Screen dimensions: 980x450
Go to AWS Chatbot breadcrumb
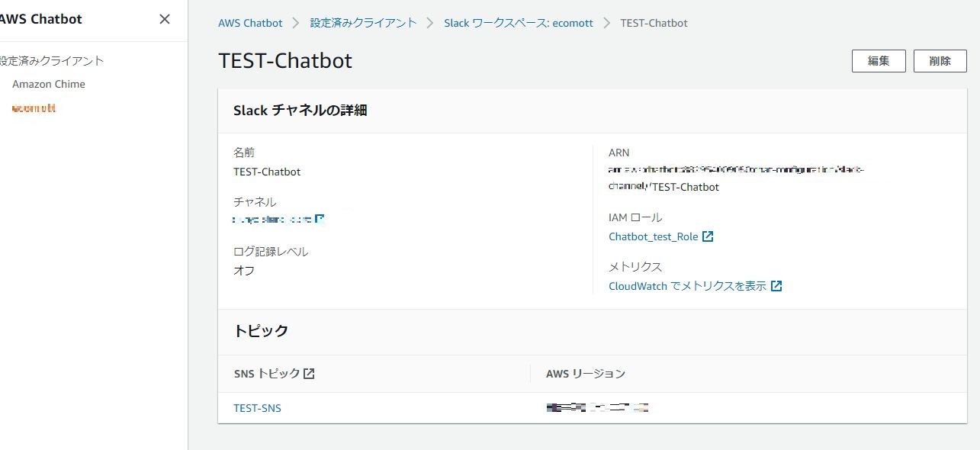pos(250,23)
